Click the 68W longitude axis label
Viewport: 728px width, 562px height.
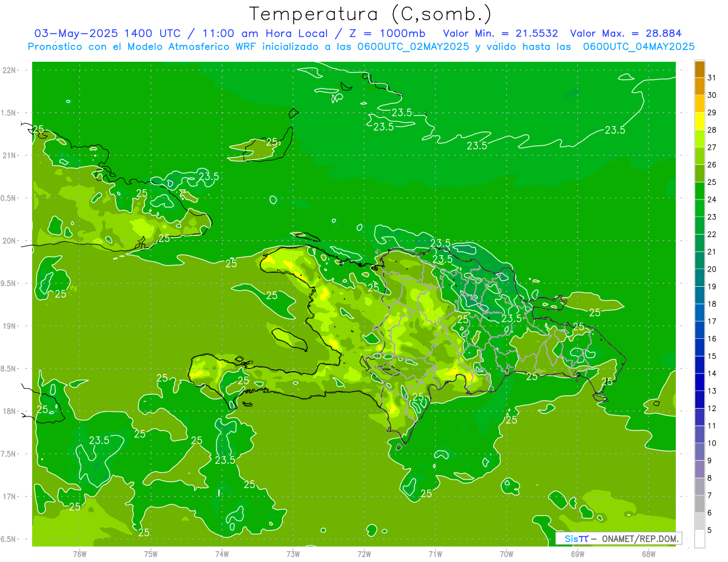click(x=649, y=554)
